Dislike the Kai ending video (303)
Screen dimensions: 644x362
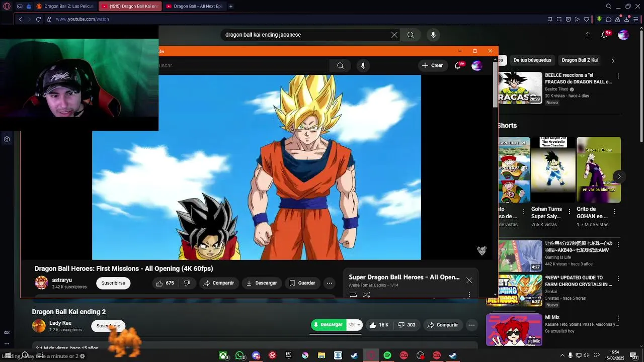[x=407, y=325]
